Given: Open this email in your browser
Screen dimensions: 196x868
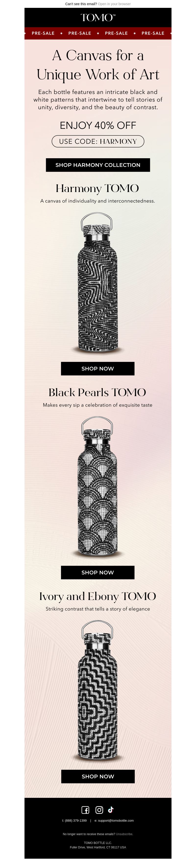Looking at the screenshot, I should (114, 4).
